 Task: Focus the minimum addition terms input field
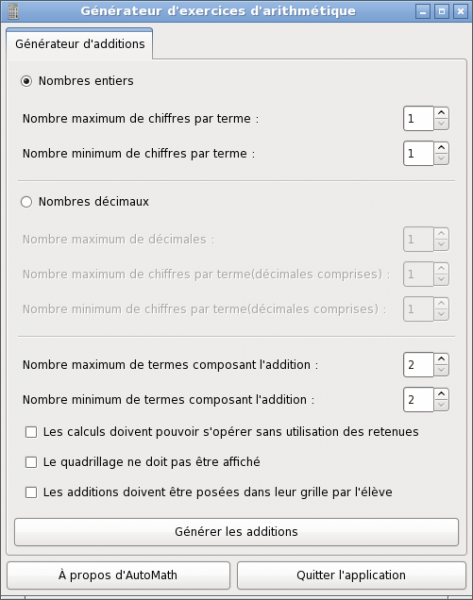(x=418, y=399)
